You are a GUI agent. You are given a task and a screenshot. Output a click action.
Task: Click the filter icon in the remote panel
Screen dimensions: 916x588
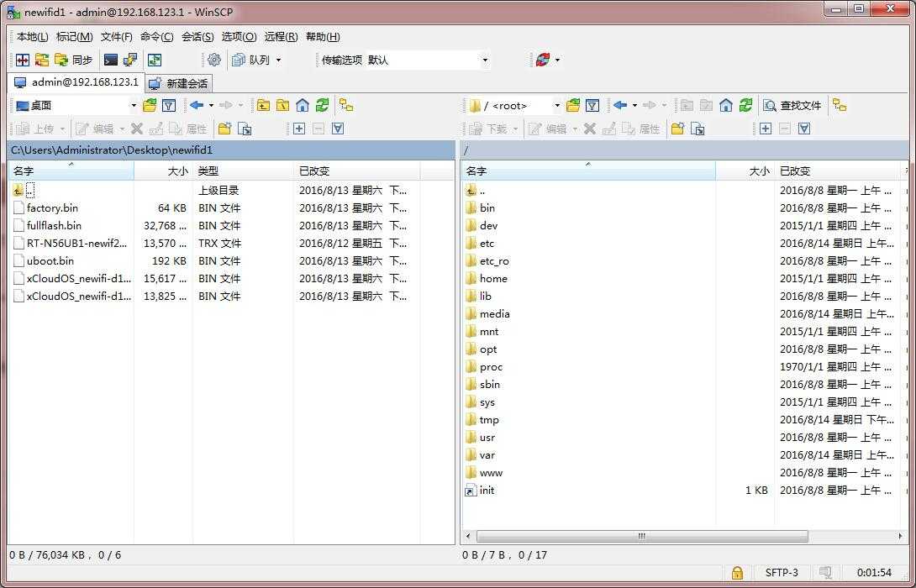pos(592,106)
